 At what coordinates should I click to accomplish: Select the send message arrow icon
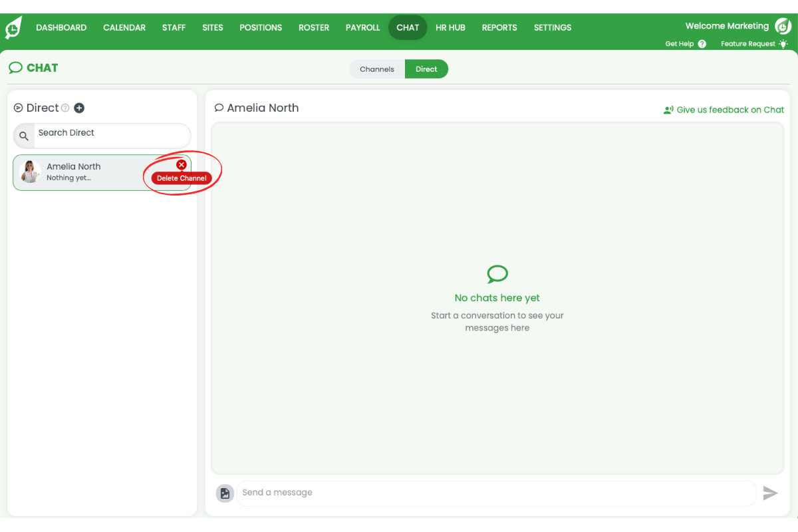pos(770,493)
